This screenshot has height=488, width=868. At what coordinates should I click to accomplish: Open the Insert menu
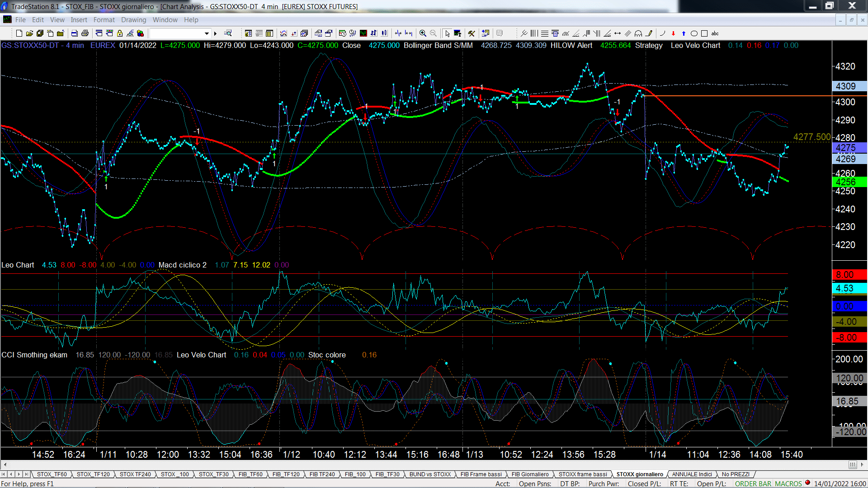tap(79, 20)
